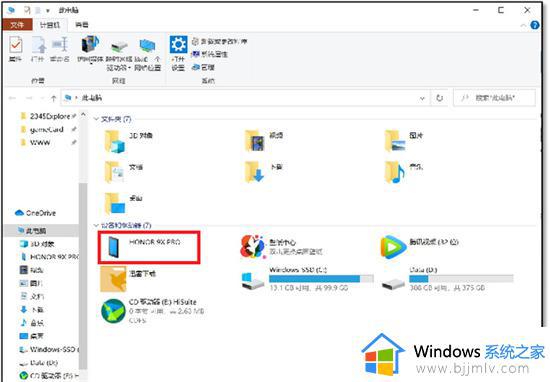Select the Pictures folder icon
The image size is (550, 382).
pyautogui.click(x=395, y=141)
